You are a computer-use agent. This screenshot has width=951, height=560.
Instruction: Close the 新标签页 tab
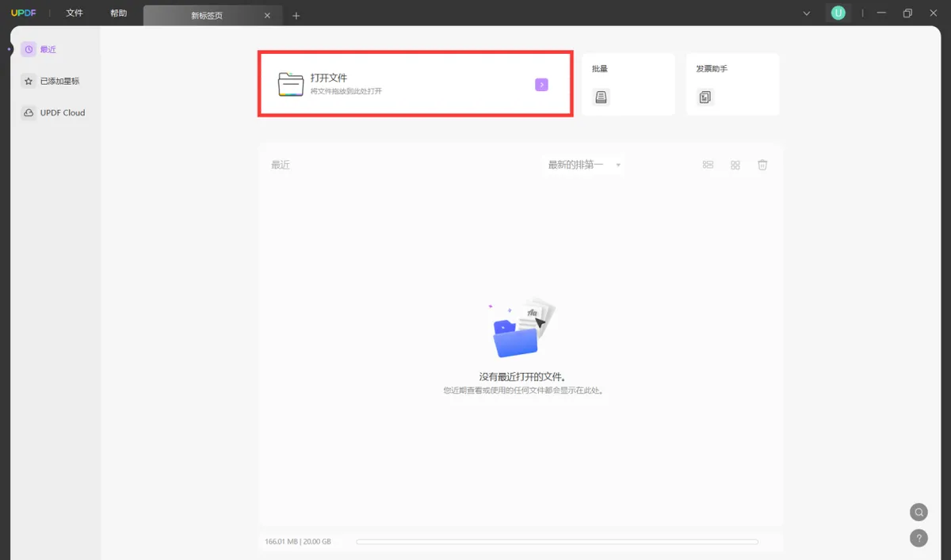(x=267, y=16)
